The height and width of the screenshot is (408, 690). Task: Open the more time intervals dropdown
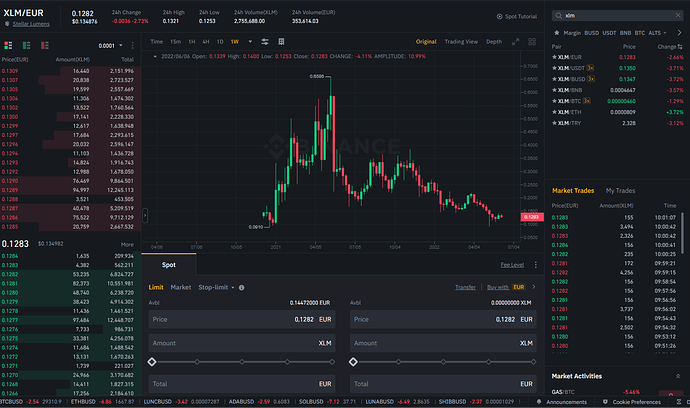[250, 42]
